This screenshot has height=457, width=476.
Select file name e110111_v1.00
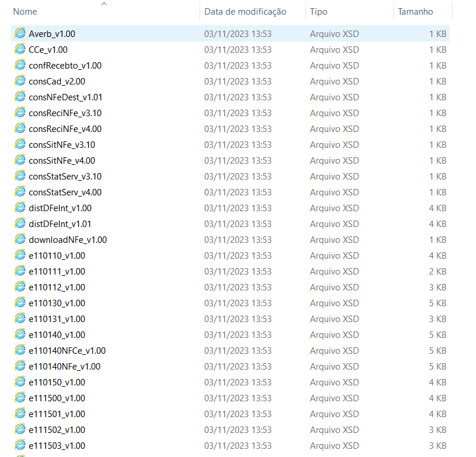(x=57, y=271)
